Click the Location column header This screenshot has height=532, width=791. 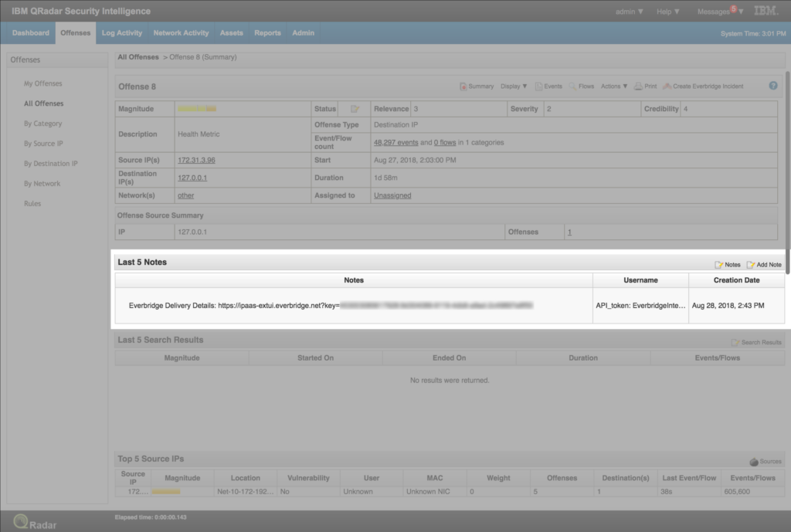pyautogui.click(x=245, y=478)
